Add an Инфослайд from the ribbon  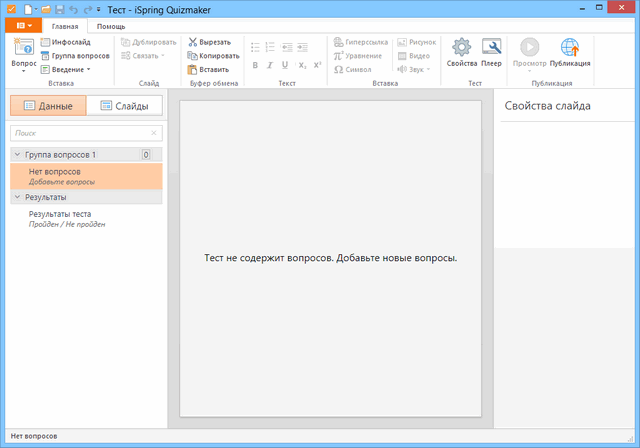point(65,43)
